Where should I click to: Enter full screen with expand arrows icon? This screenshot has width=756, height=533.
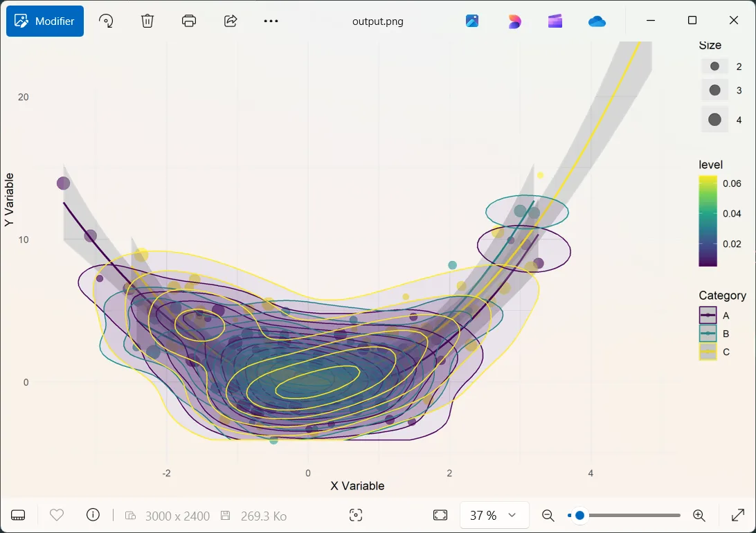tap(738, 515)
